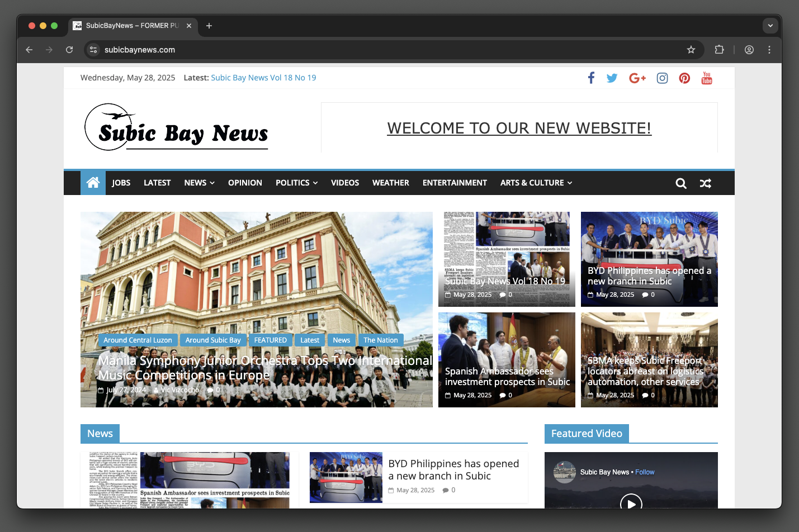Select the Around Central Luzon category tag
Screen dimensions: 799x532
point(138,340)
